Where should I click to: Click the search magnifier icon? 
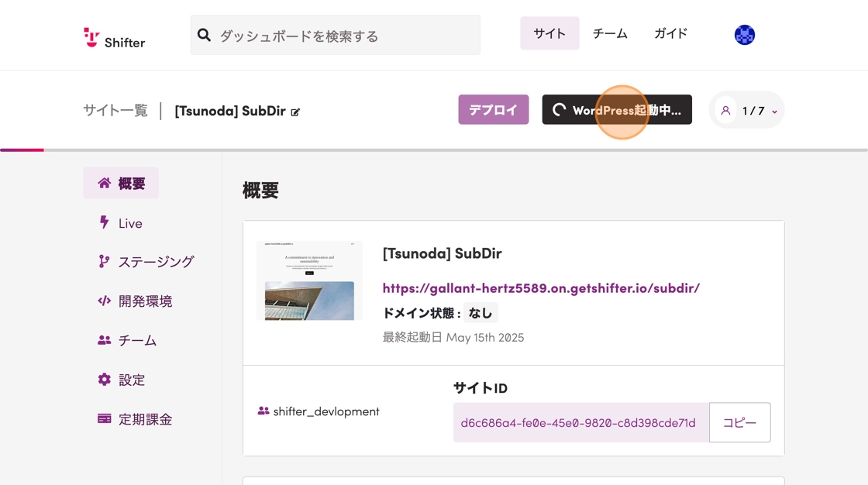click(x=205, y=36)
